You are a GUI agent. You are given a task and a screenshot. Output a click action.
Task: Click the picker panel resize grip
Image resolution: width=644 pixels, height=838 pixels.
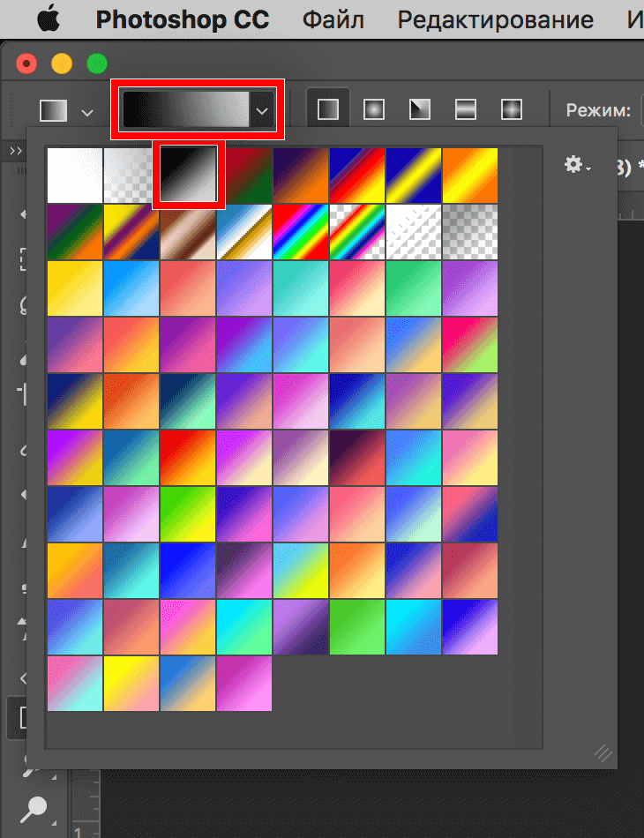point(603,752)
